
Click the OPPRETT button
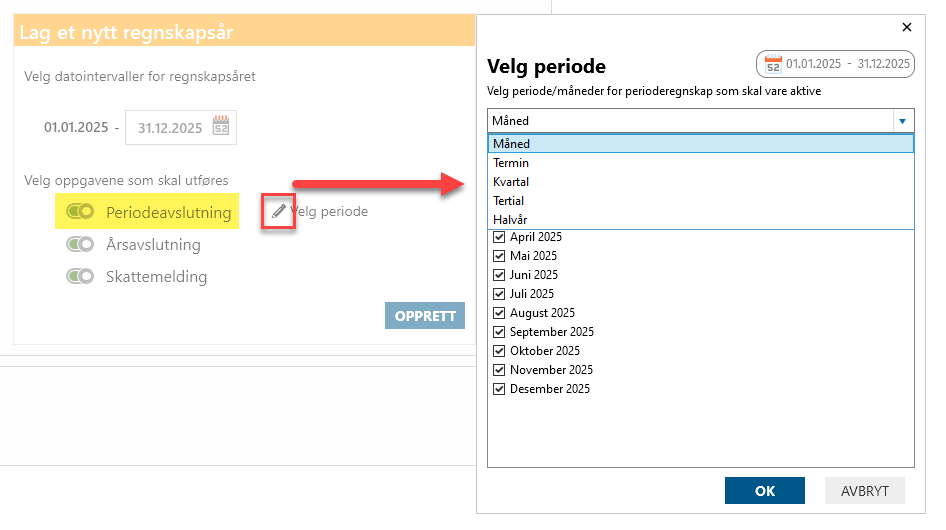425,316
